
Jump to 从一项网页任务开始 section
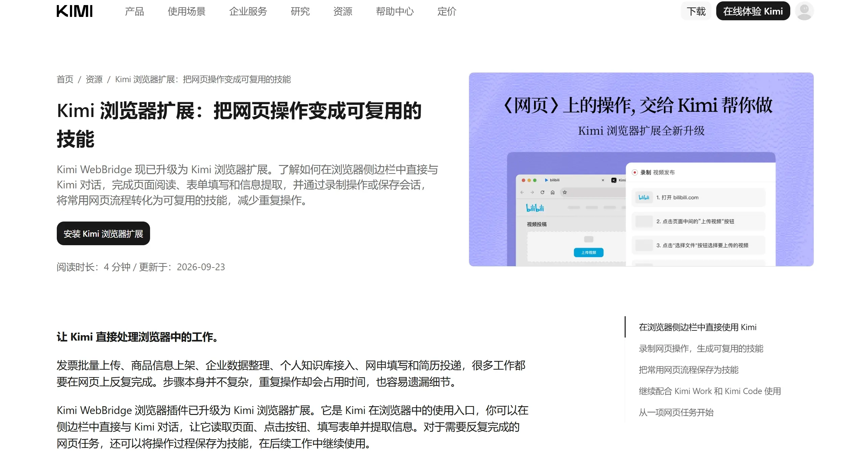coord(676,412)
